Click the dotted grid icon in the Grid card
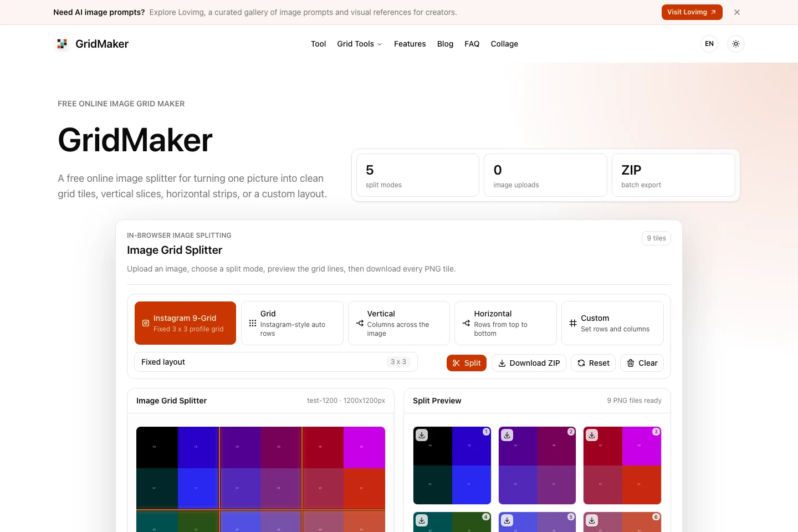 click(253, 323)
